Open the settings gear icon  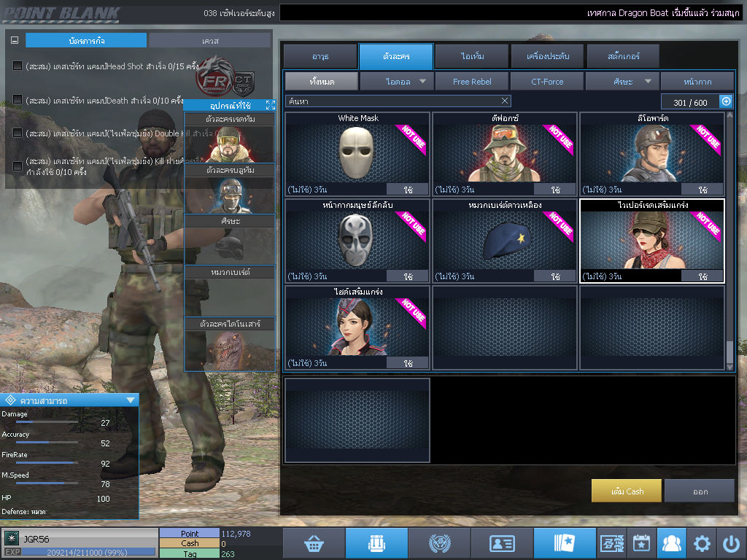tap(701, 543)
